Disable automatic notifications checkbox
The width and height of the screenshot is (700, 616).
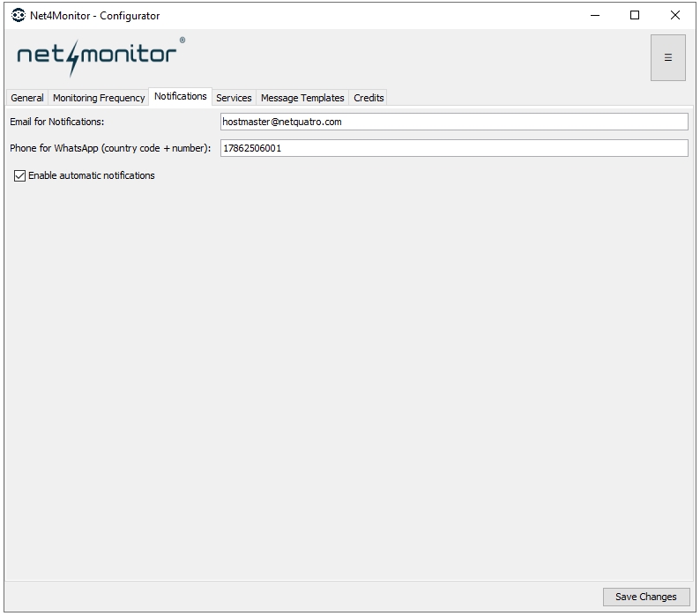tap(19, 175)
